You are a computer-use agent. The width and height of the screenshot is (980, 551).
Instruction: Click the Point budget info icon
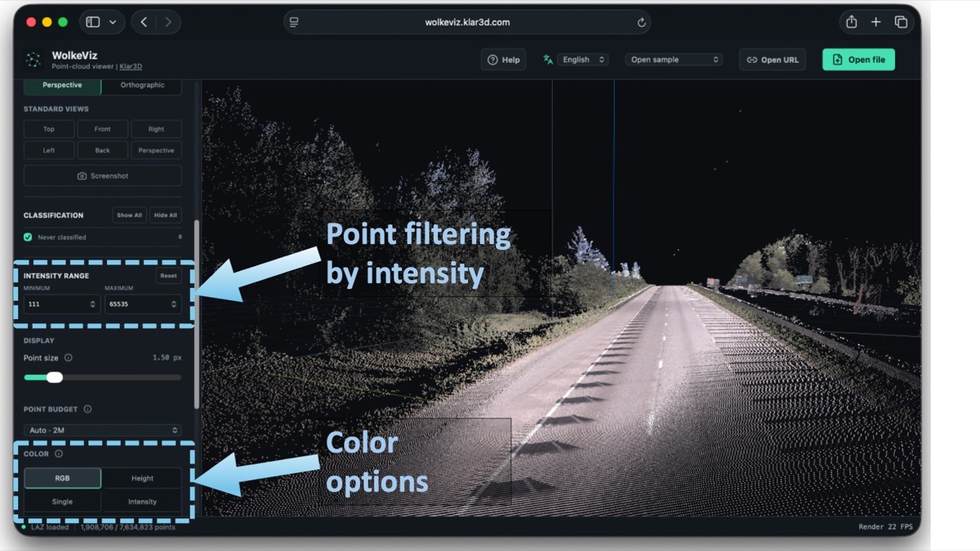(87, 409)
